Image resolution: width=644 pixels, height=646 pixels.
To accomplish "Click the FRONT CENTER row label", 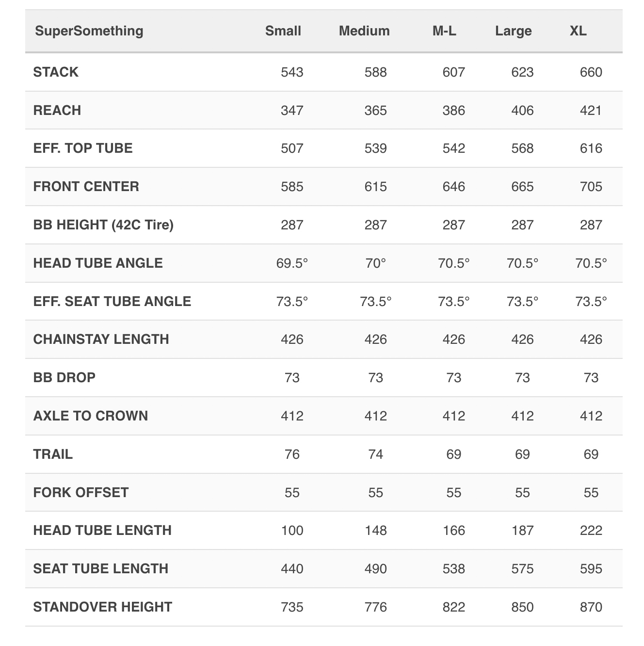I will click(x=86, y=187).
